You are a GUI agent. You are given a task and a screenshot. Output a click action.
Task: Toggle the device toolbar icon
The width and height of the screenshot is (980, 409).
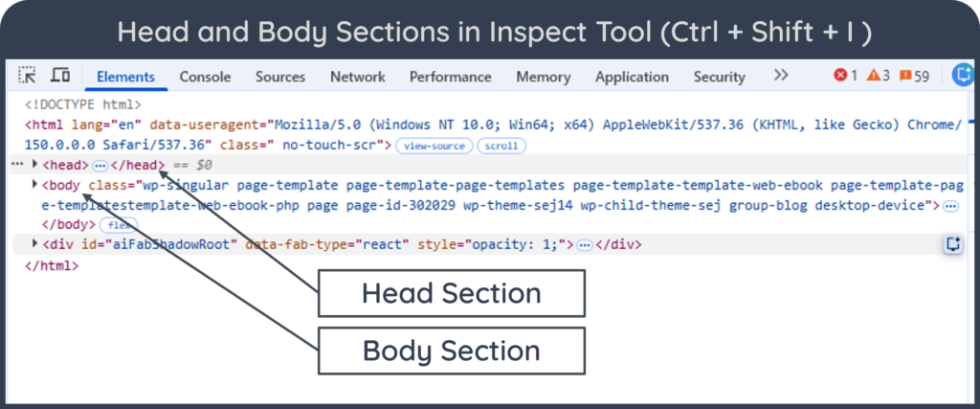pos(60,76)
